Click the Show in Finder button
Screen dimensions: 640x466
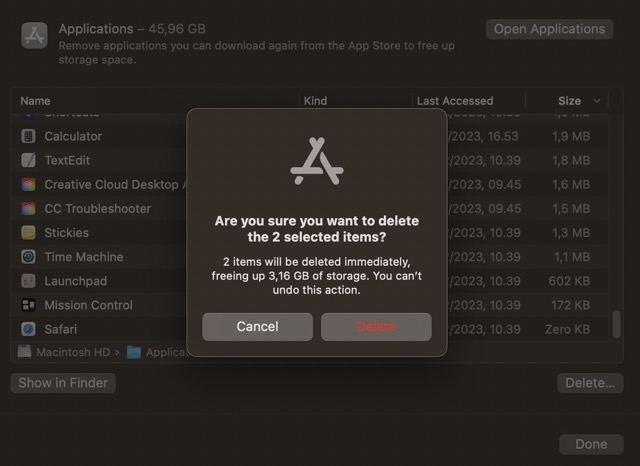(63, 383)
